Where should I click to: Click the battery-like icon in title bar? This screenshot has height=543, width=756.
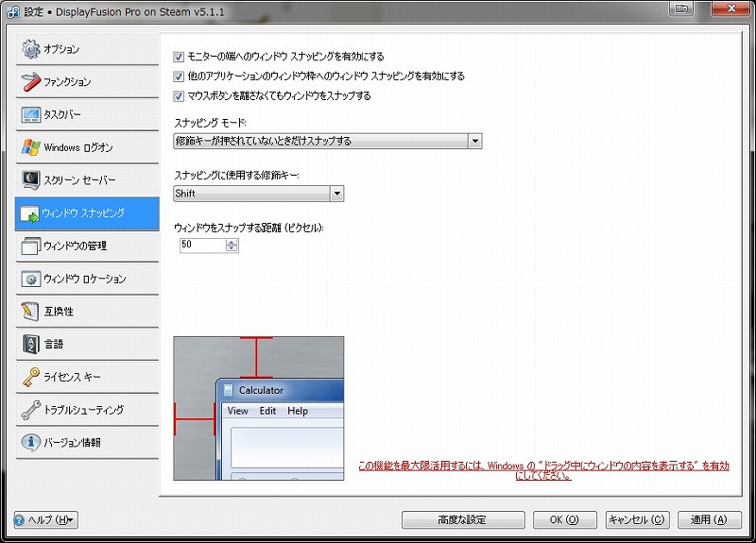pos(681,8)
